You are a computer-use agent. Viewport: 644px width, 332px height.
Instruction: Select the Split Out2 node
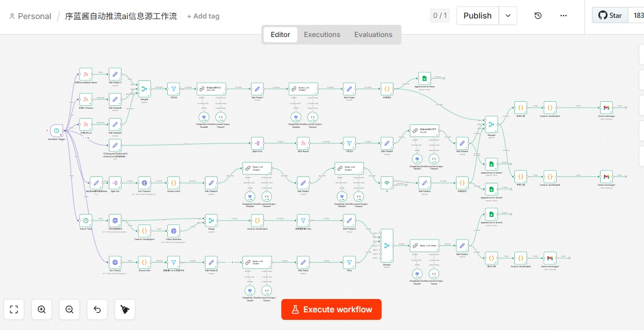257,143
